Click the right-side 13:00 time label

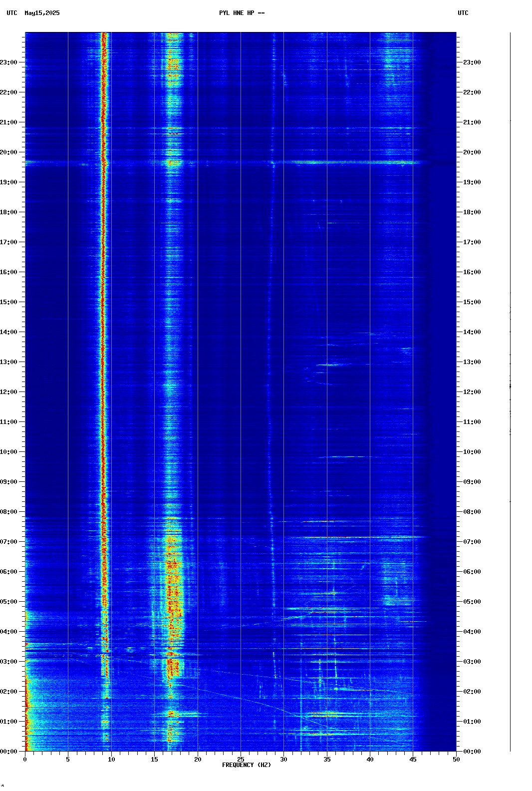(x=472, y=362)
